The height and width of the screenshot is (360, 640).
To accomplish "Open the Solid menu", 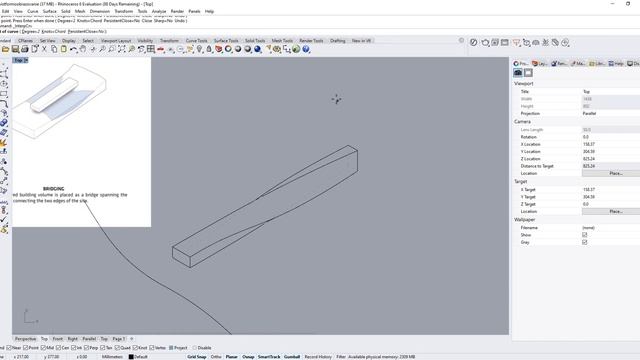I will coord(66,11).
